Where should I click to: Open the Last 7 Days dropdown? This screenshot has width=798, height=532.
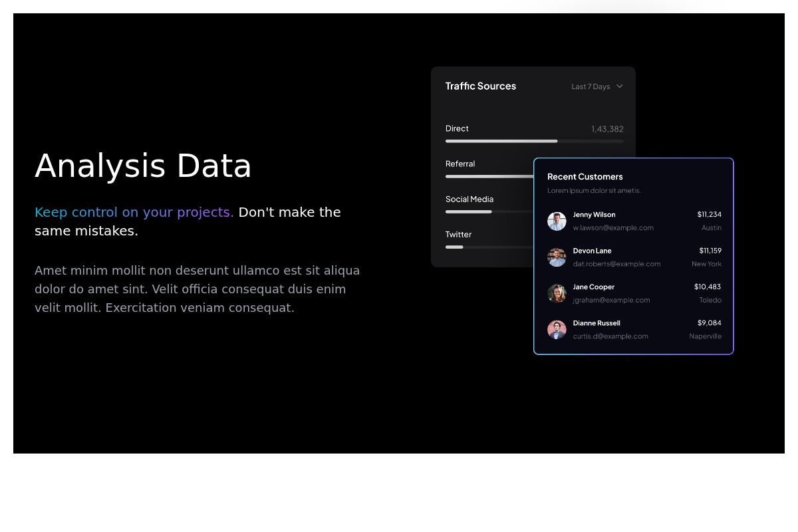(591, 86)
